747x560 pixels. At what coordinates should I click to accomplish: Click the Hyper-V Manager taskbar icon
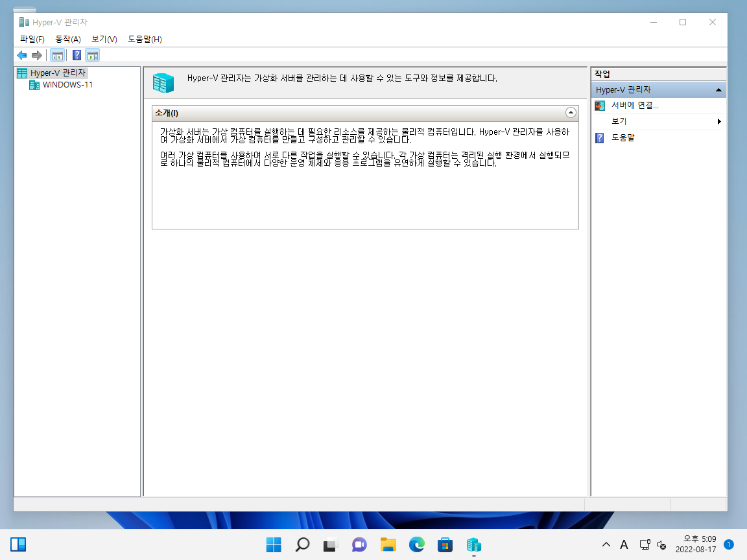point(473,544)
